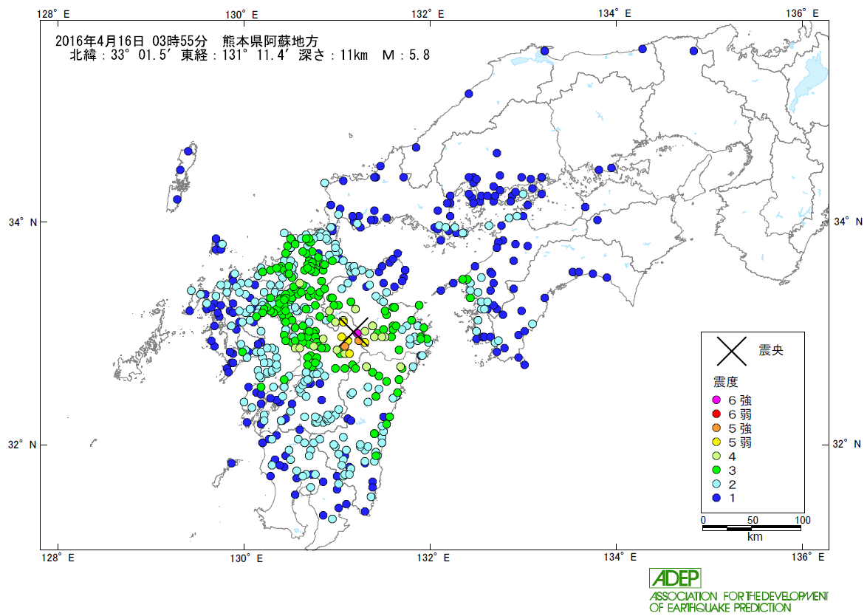Click the epicenter X mark on map
Viewport: 867px width, 616px height.
click(x=354, y=332)
